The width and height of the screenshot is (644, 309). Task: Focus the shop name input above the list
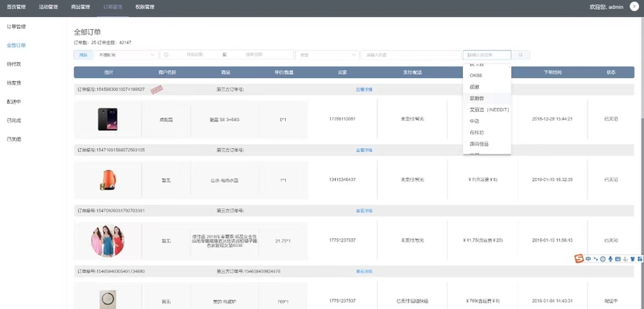(x=487, y=55)
